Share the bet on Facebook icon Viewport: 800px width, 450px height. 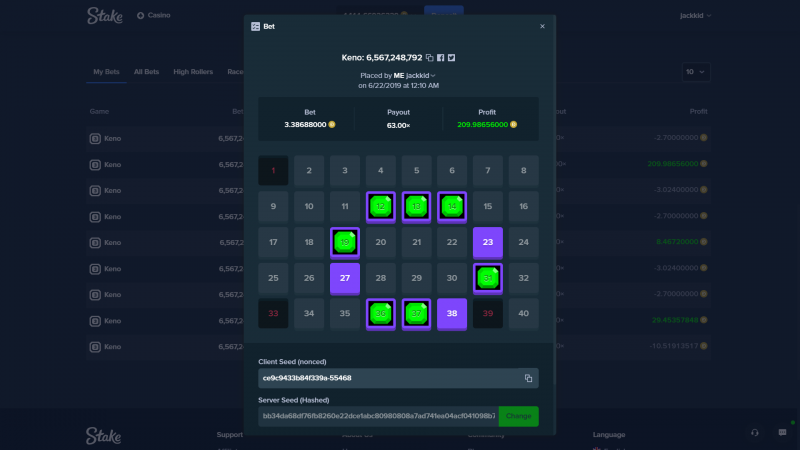point(440,58)
